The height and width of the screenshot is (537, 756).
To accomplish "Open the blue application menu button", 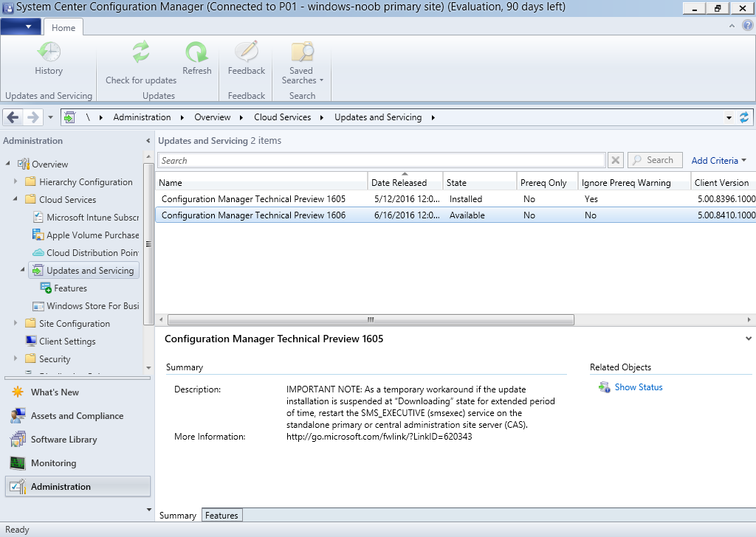I will [x=20, y=27].
